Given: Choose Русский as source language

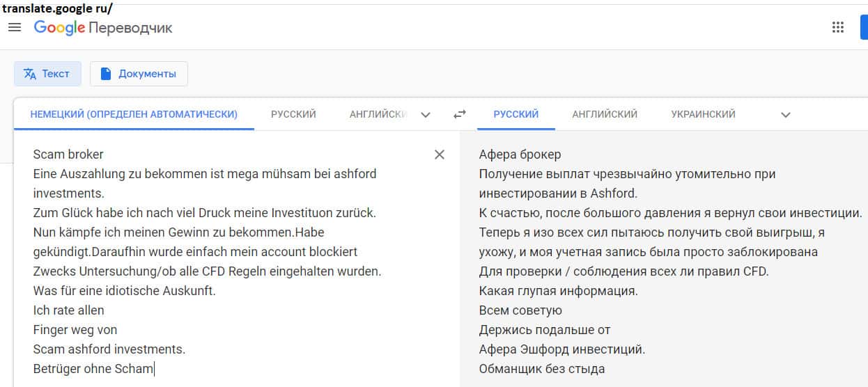Looking at the screenshot, I should pos(293,114).
